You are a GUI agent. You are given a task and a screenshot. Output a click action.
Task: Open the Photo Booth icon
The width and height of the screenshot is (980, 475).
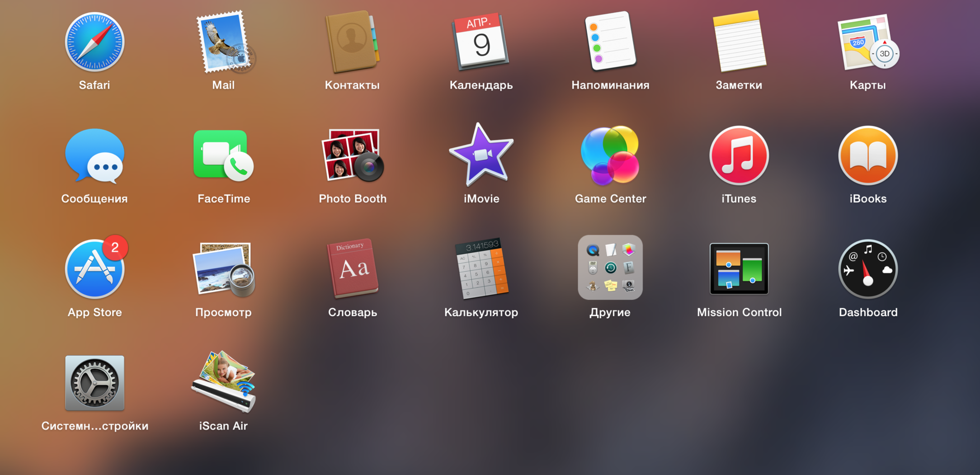pos(352,155)
